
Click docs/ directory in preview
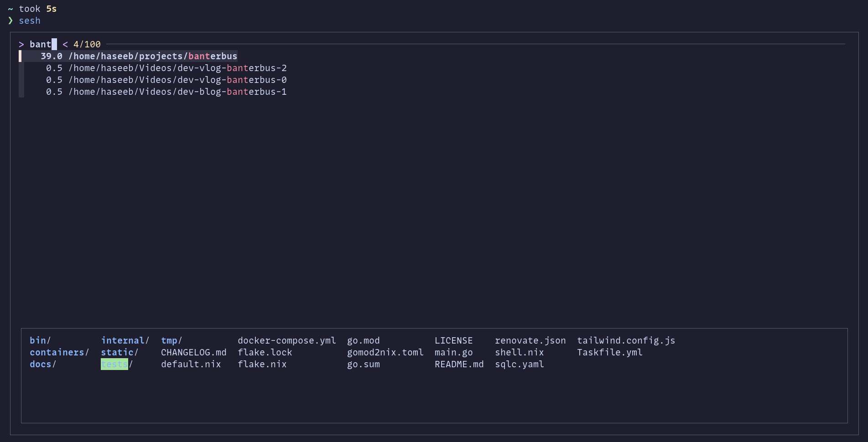43,364
